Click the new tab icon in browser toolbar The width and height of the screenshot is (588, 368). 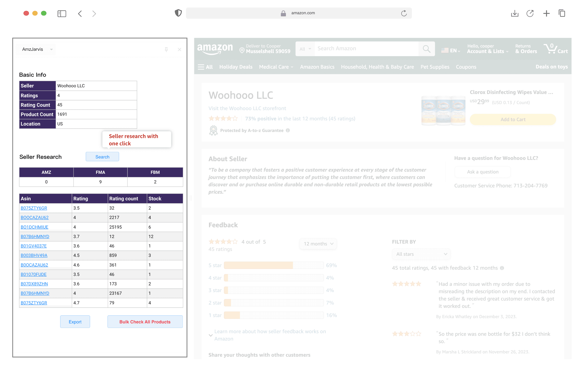coord(546,13)
